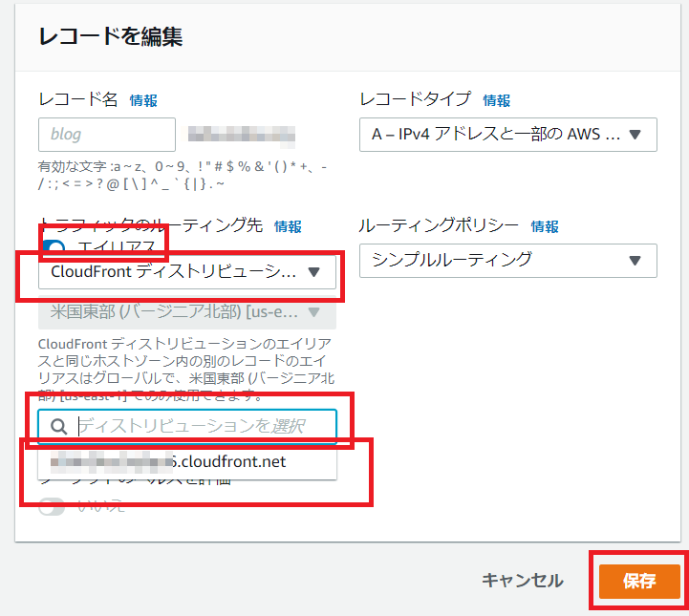Open info link next to ルーティングポリシー
Image resolution: width=689 pixels, height=616 pixels.
click(545, 226)
